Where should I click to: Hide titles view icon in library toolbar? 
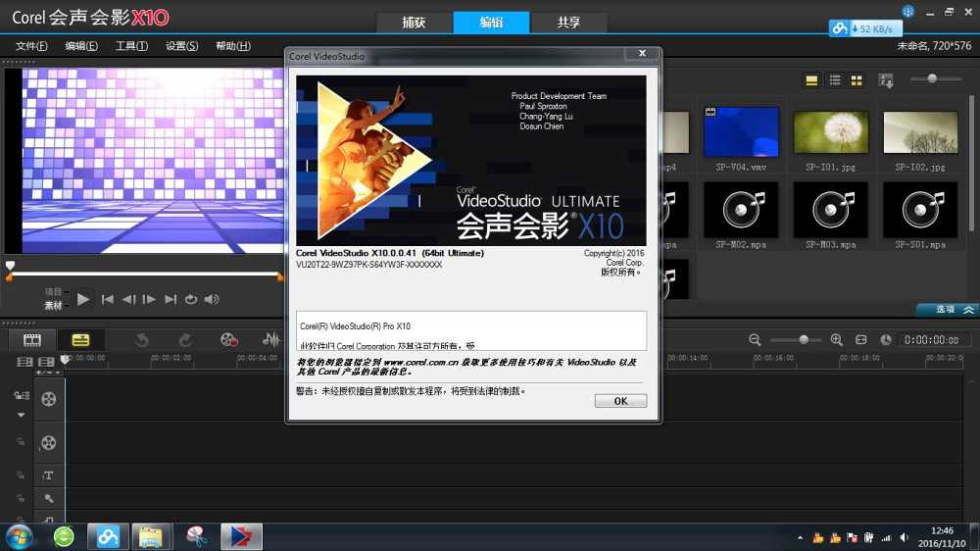(811, 80)
